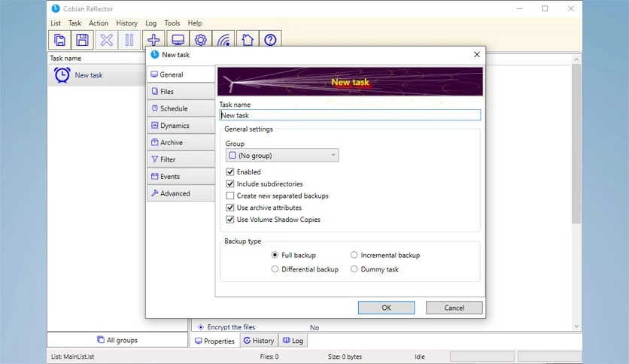
Task: Click the pause toolbar icon
Action: coord(129,40)
